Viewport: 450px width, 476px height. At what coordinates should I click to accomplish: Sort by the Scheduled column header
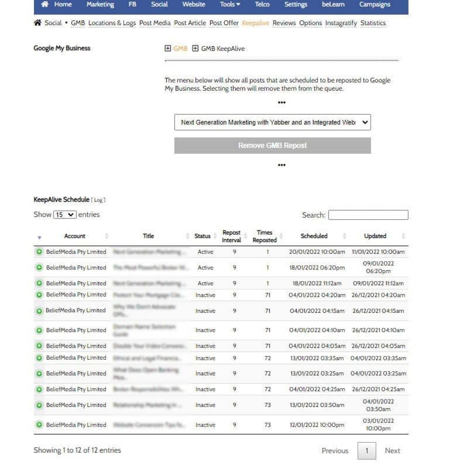314,236
